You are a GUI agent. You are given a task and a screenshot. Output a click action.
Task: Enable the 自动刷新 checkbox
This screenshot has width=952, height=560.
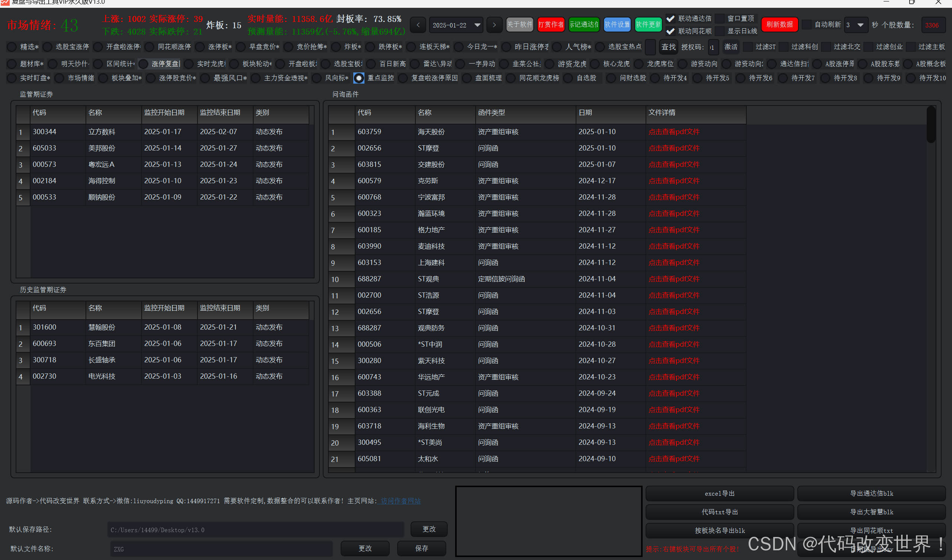pos(807,25)
